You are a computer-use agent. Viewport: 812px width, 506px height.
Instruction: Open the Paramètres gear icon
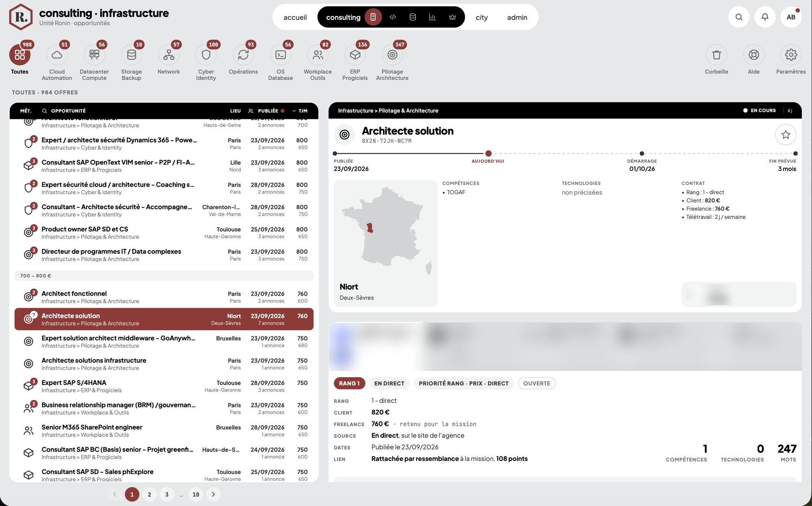click(x=791, y=54)
